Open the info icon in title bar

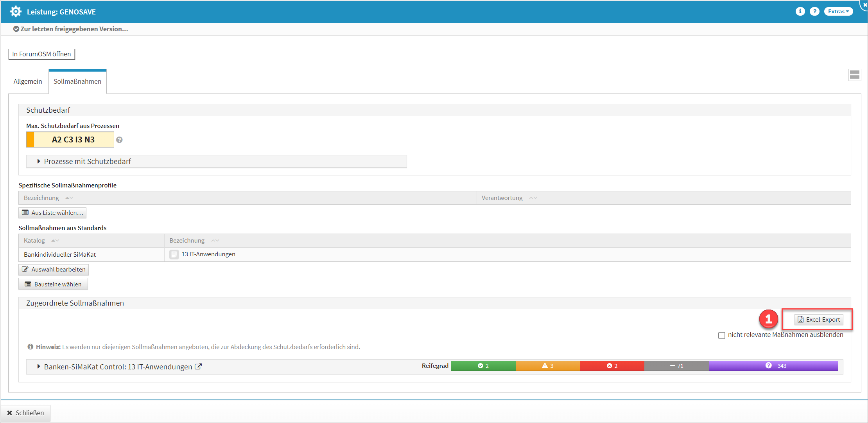(800, 11)
